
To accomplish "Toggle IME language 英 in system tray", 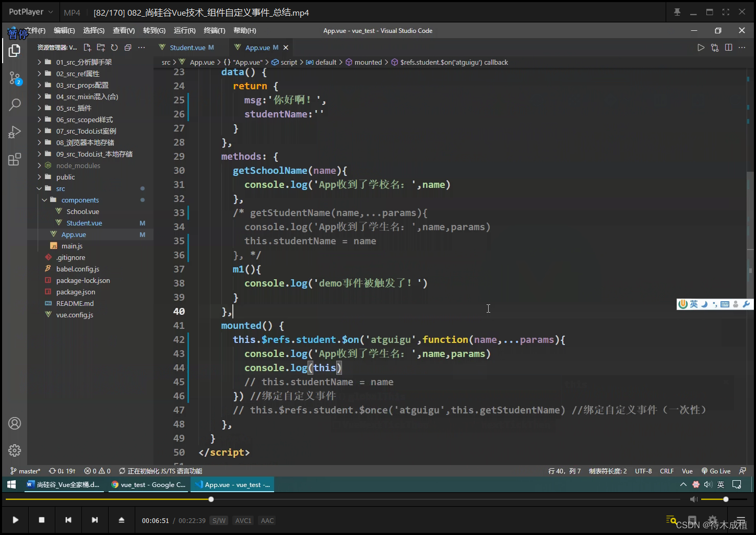I will pos(720,484).
